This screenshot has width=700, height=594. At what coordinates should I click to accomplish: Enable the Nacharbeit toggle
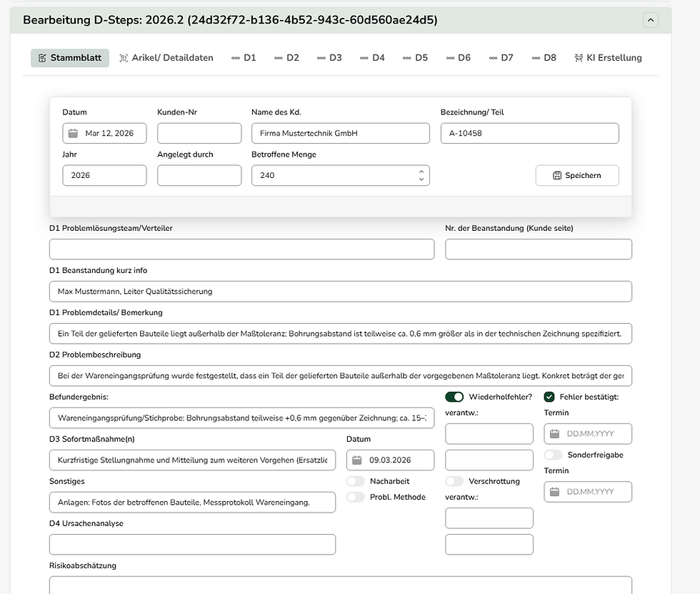click(356, 482)
